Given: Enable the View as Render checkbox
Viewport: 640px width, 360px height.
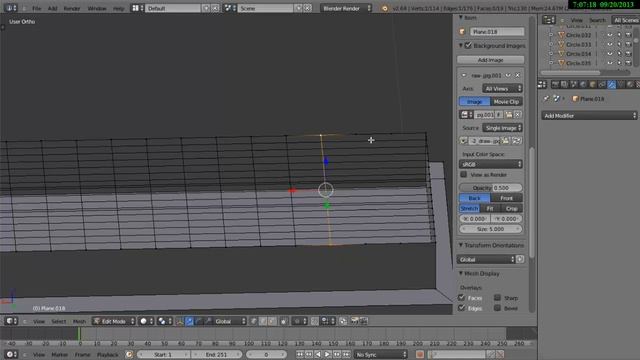Looking at the screenshot, I should point(464,175).
